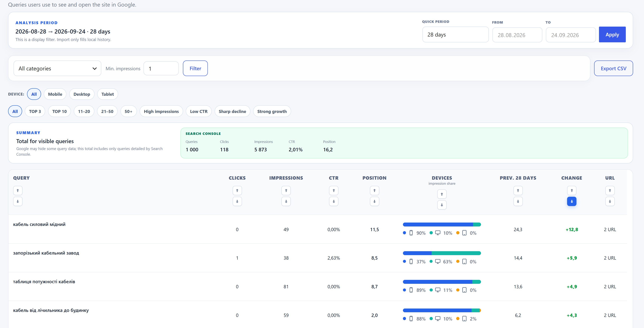Image resolution: width=644 pixels, height=328 pixels.
Task: Sort Change column ascending
Action: point(572,191)
